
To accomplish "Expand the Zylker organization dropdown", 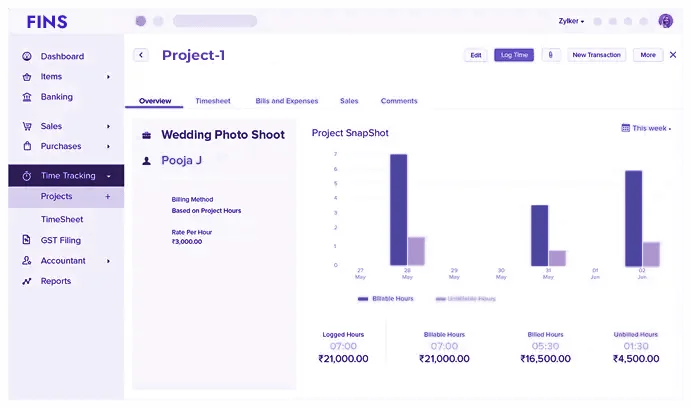I will pos(571,21).
